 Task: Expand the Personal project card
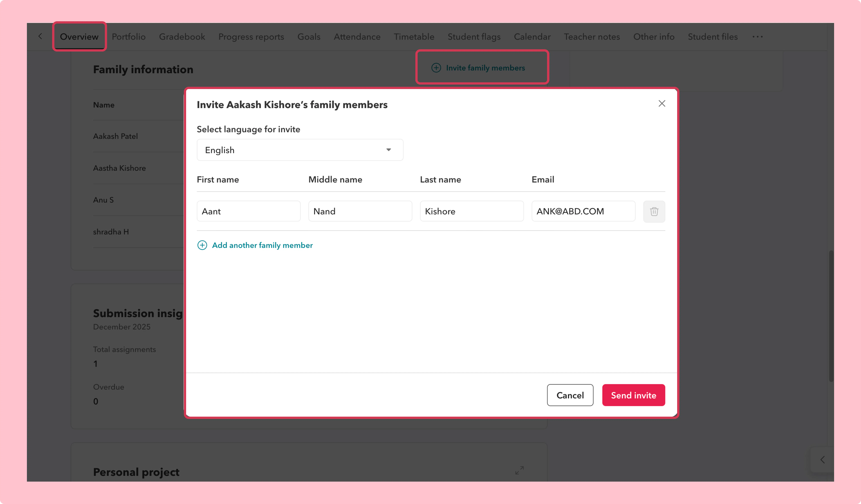[519, 470]
